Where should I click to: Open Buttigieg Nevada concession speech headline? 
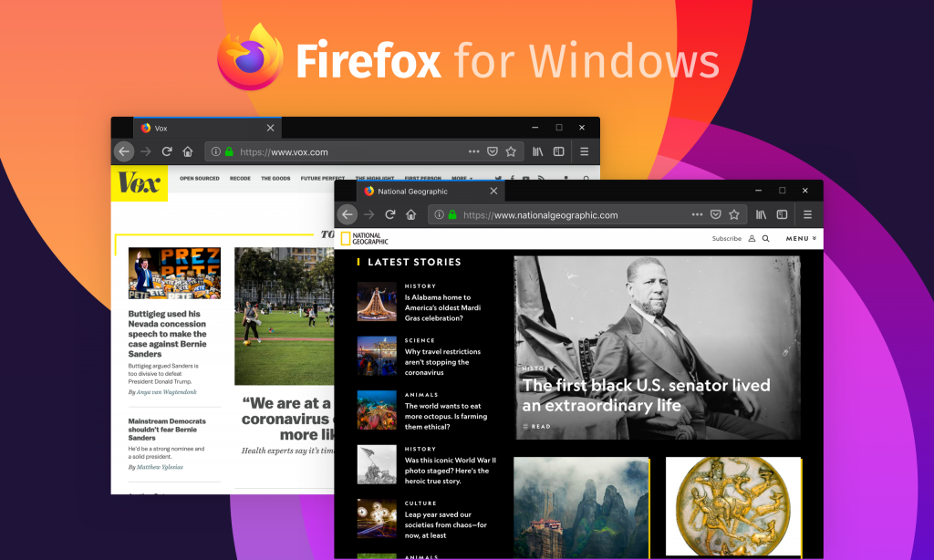pyautogui.click(x=168, y=334)
